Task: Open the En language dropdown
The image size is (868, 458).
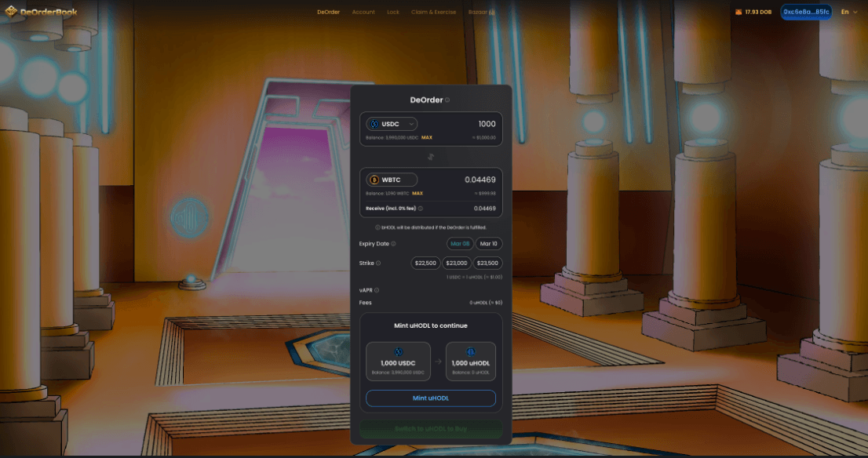Action: 848,13
